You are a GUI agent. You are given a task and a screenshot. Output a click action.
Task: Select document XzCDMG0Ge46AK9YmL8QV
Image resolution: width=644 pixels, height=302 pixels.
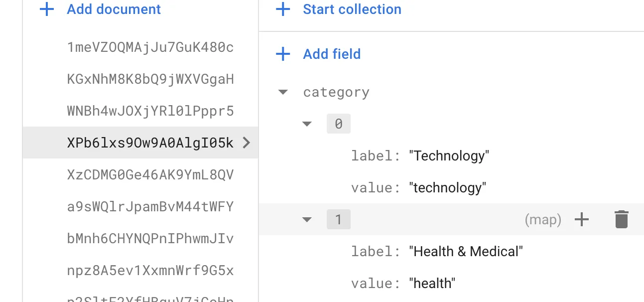point(150,175)
